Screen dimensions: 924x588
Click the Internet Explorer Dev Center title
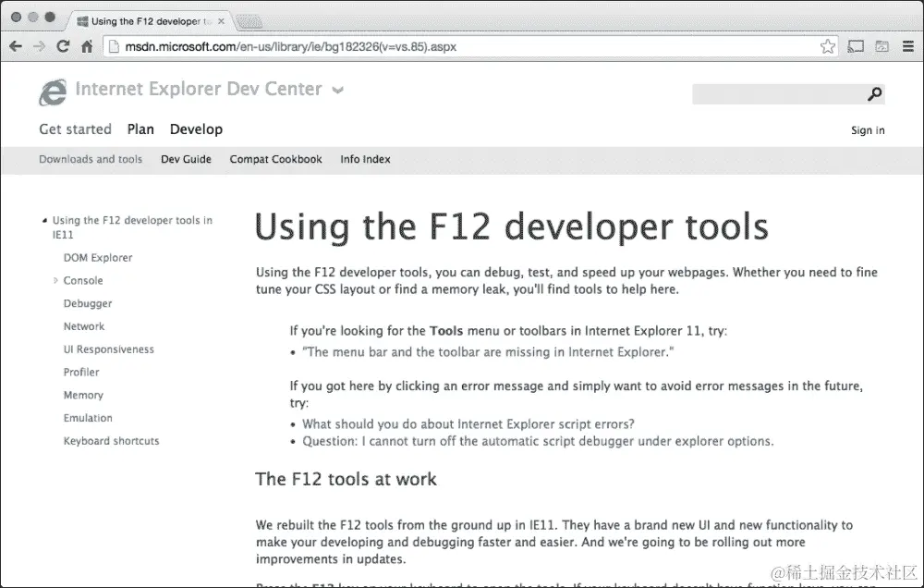pos(199,89)
